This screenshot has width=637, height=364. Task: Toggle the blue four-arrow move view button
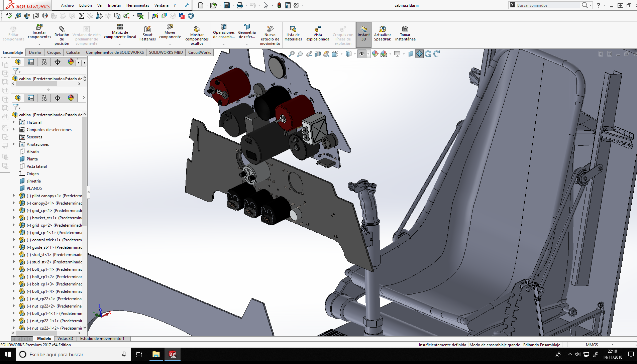419,54
